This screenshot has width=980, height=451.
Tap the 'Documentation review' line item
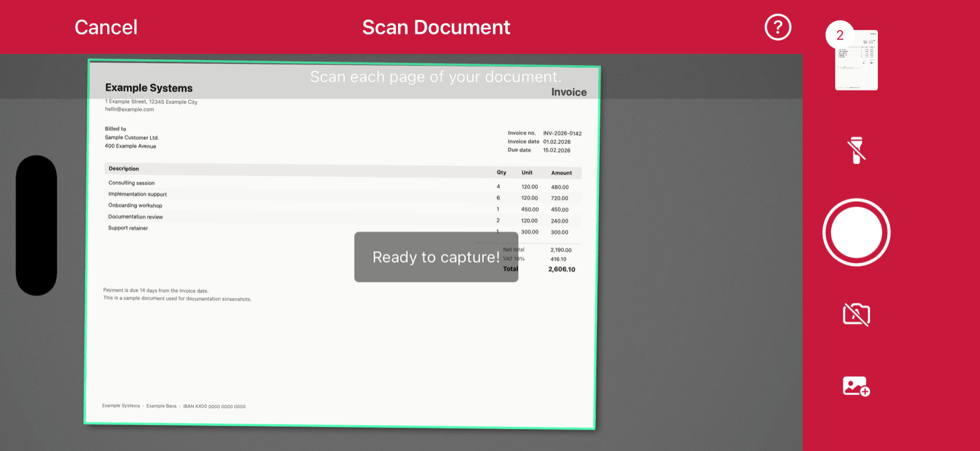(x=135, y=216)
